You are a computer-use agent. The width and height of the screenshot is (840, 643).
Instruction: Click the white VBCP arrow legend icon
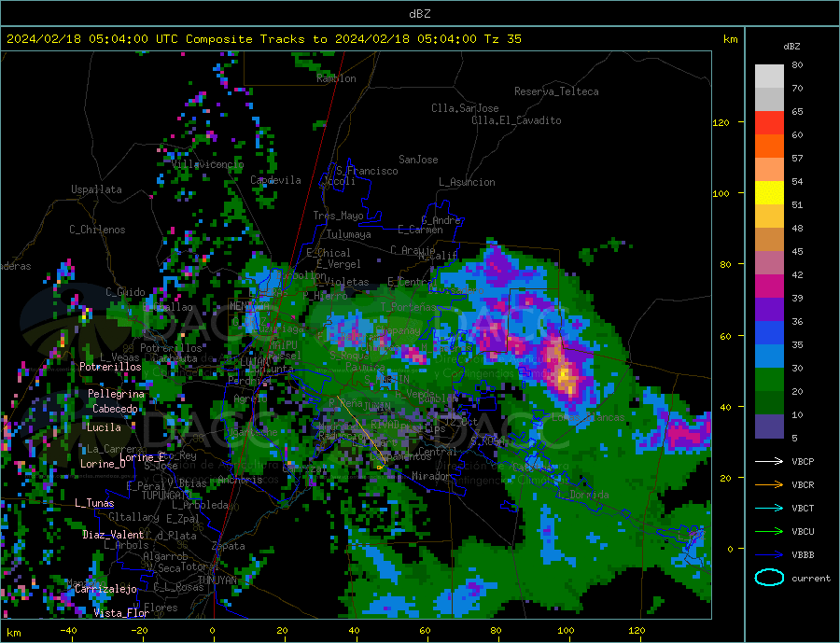769,461
